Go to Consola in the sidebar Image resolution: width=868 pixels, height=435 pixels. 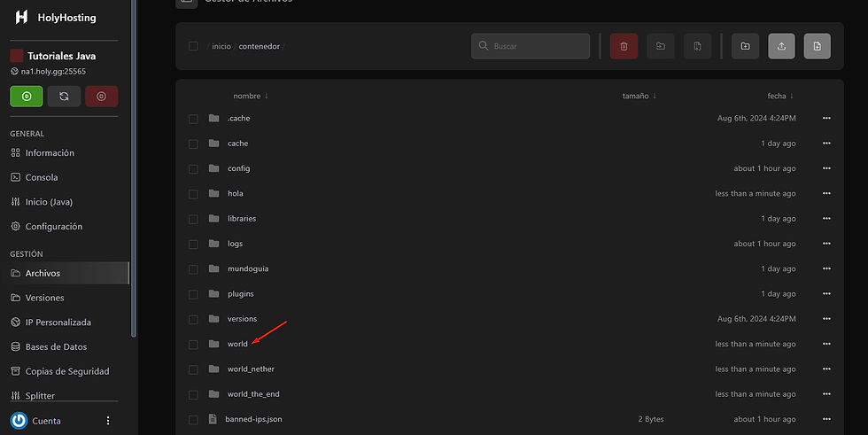coord(42,177)
